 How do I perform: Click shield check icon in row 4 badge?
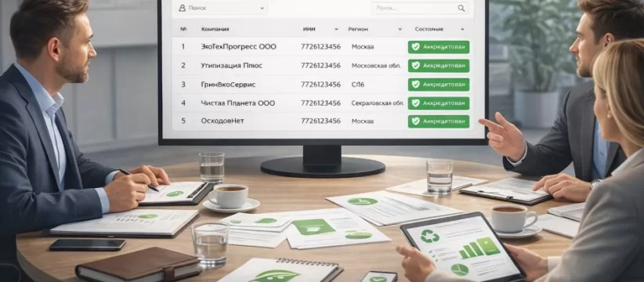coord(416,103)
